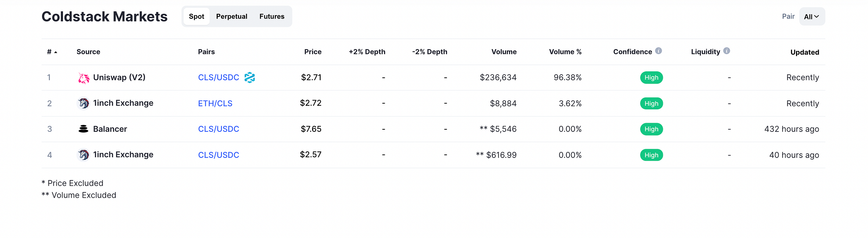Click the ** $616.99 volume value
Screen dimensions: 868x238
(496, 155)
